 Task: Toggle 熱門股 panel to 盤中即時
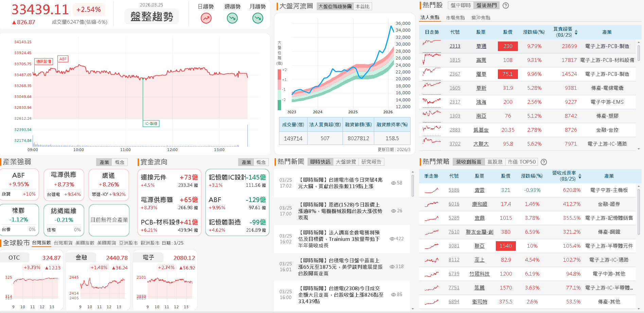(x=460, y=5)
